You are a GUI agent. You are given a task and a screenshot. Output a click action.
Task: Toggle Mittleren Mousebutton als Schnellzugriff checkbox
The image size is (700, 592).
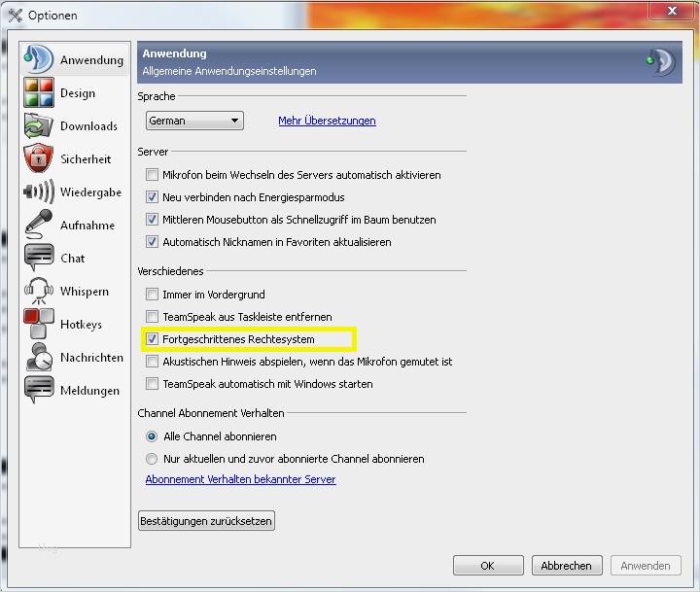point(152,220)
